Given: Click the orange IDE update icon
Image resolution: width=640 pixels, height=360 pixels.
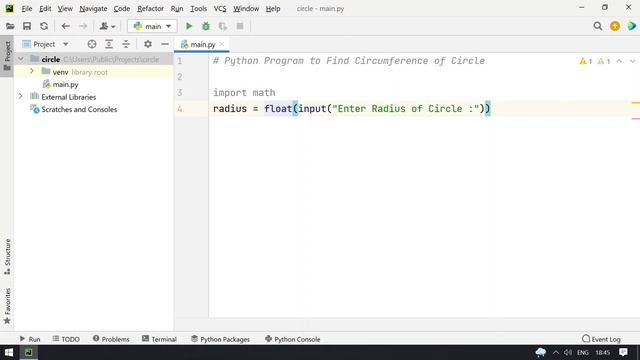Looking at the screenshot, I should pos(615,26).
